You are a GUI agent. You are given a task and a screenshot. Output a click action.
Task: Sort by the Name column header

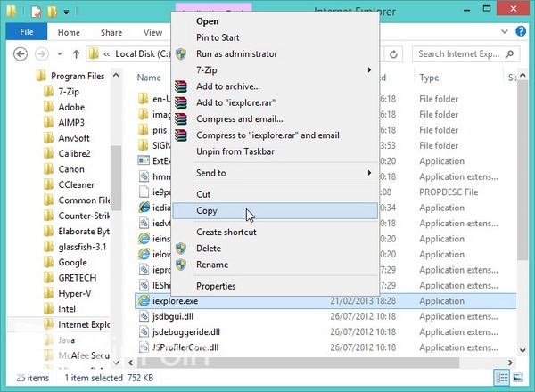click(149, 78)
